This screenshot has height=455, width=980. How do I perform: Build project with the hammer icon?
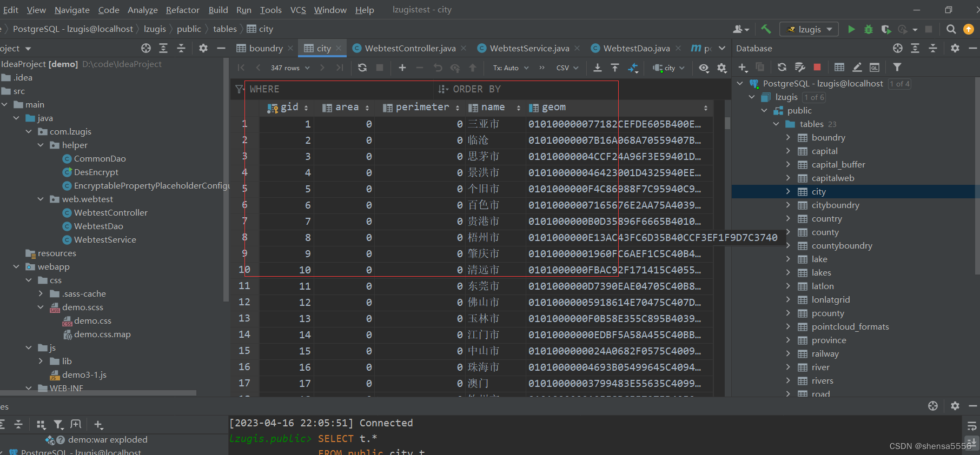(x=766, y=29)
